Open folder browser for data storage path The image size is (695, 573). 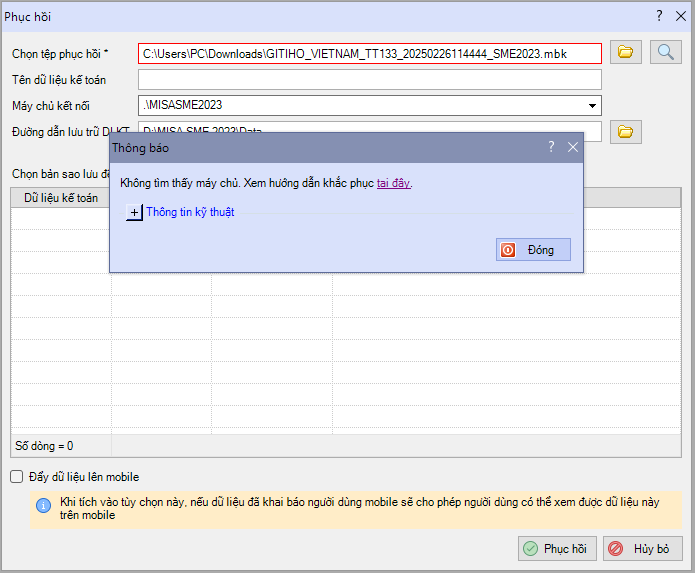(626, 131)
